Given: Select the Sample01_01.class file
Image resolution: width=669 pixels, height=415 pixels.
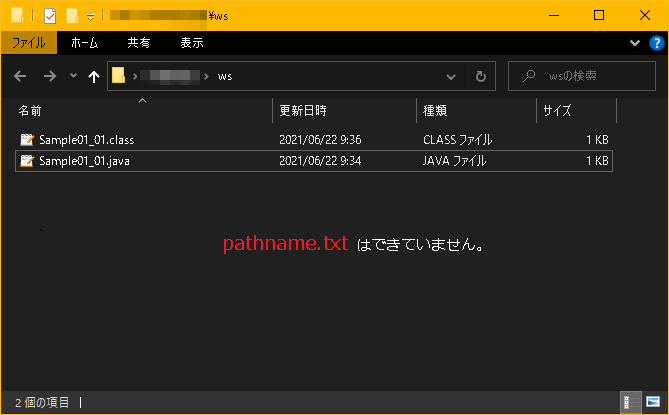Looking at the screenshot, I should [x=86, y=140].
